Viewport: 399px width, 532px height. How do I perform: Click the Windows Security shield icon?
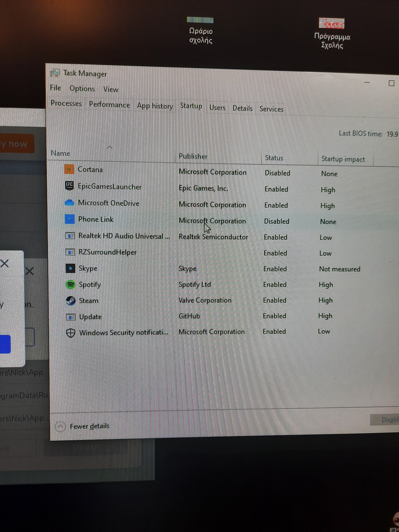click(x=71, y=333)
